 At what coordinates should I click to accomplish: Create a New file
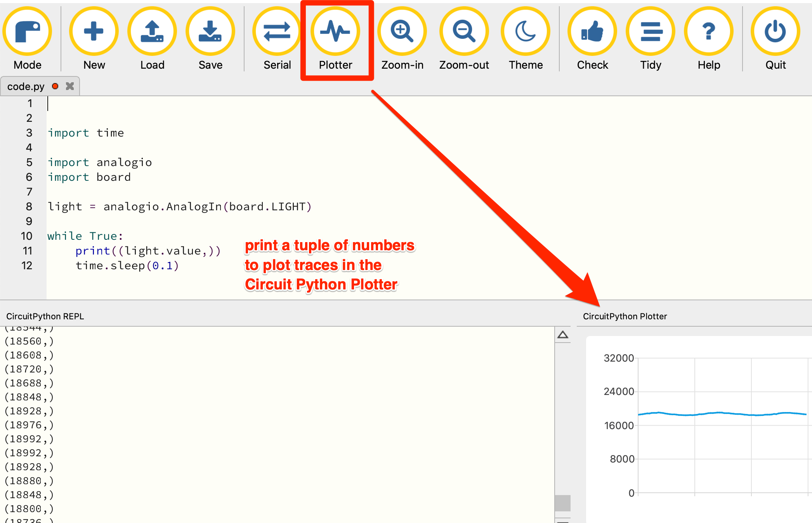point(94,32)
